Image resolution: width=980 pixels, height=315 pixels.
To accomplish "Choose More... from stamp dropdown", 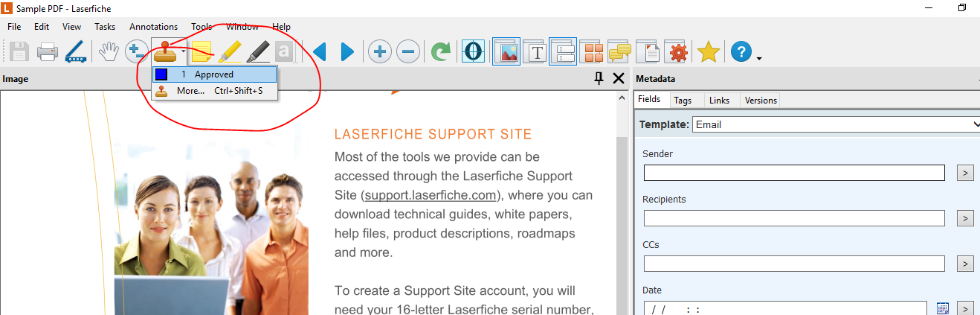I will [x=214, y=91].
